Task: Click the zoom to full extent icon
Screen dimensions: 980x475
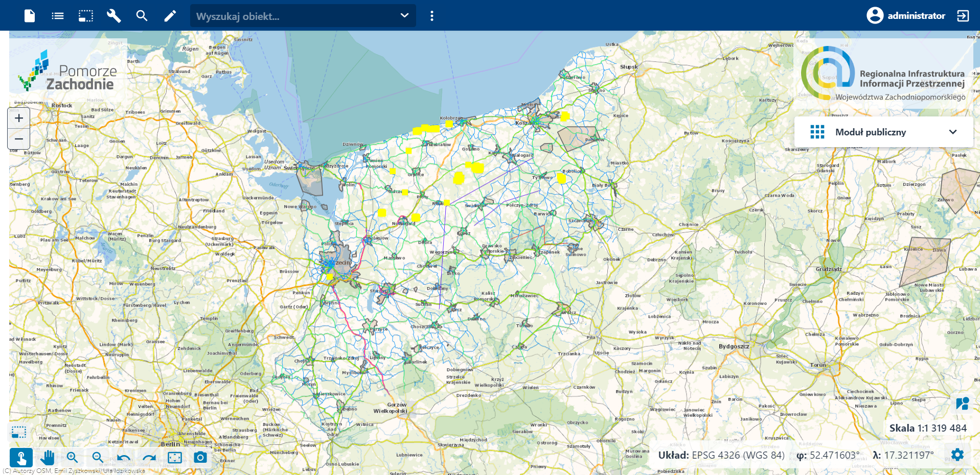Action: click(x=175, y=457)
